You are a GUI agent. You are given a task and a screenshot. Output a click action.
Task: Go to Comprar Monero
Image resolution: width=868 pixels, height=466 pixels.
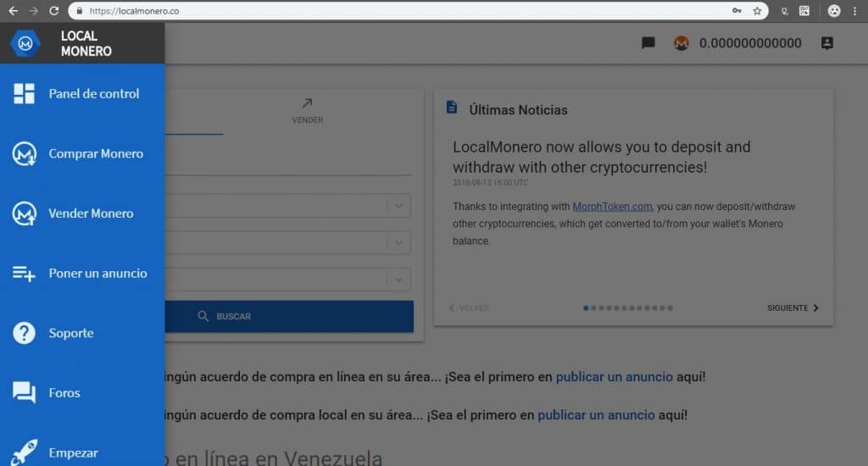[x=82, y=154]
